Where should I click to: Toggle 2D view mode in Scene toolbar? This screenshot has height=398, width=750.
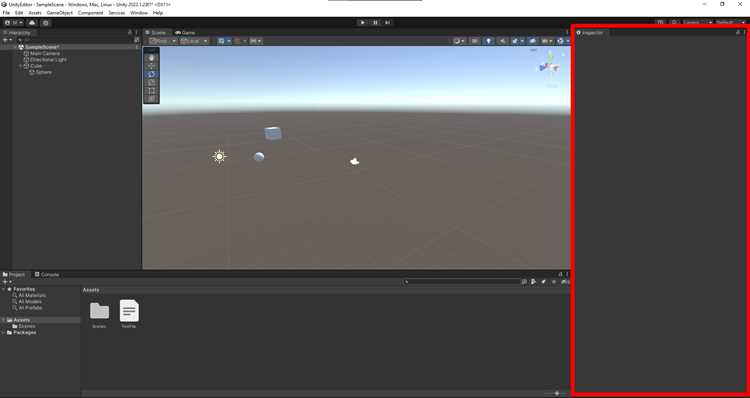click(474, 41)
